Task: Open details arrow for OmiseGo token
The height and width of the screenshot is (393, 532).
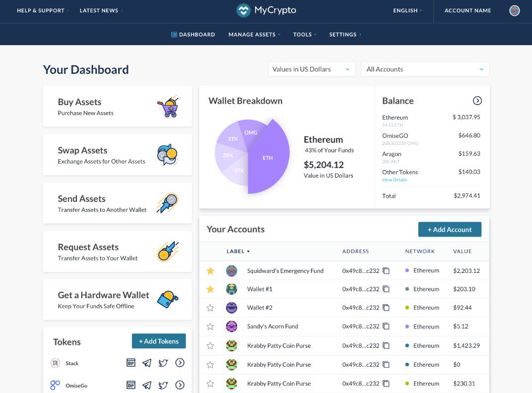Action: click(x=180, y=385)
